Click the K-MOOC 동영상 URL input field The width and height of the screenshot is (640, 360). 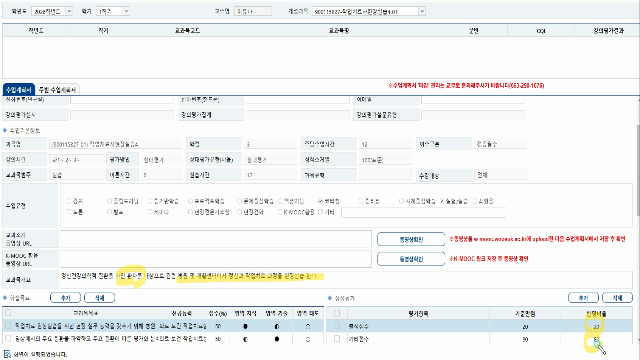(x=216, y=259)
